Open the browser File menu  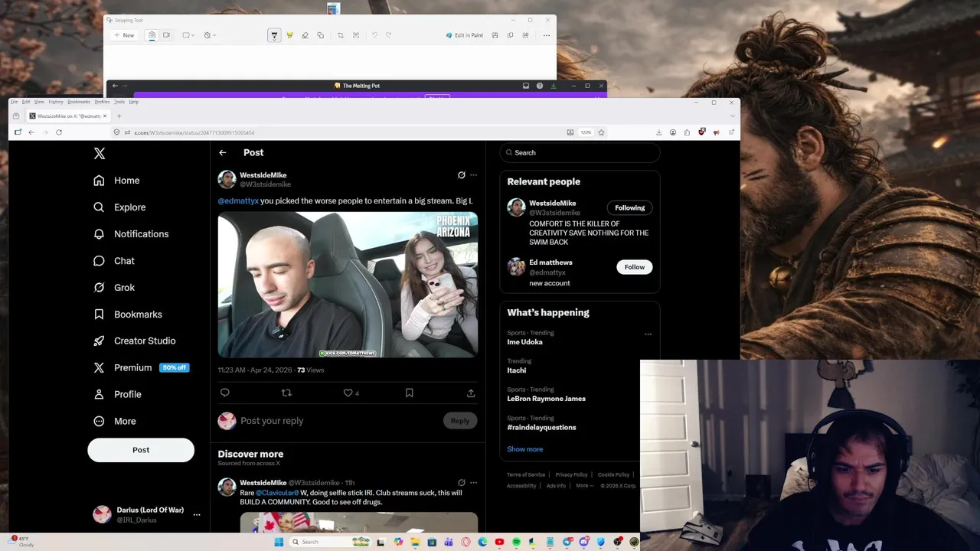click(14, 102)
